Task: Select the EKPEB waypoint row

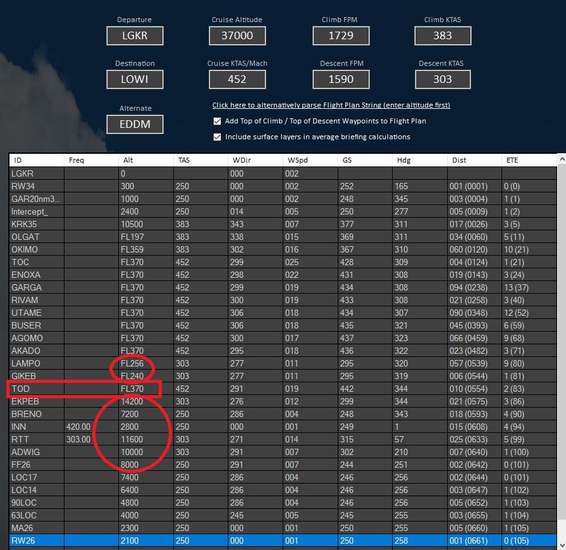Action: point(283,401)
